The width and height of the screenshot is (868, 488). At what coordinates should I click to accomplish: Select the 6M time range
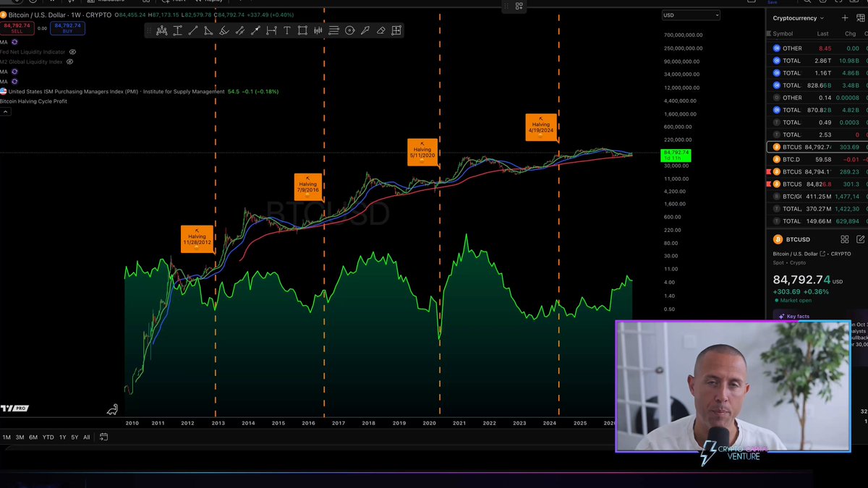tap(33, 437)
